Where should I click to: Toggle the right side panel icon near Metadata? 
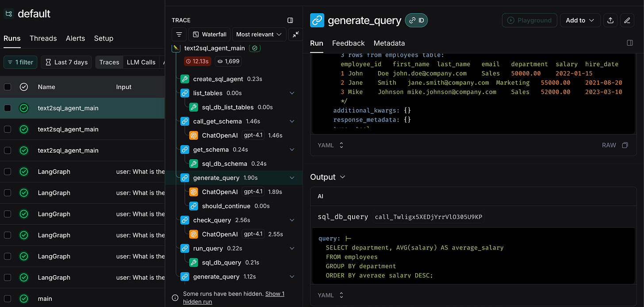[630, 43]
